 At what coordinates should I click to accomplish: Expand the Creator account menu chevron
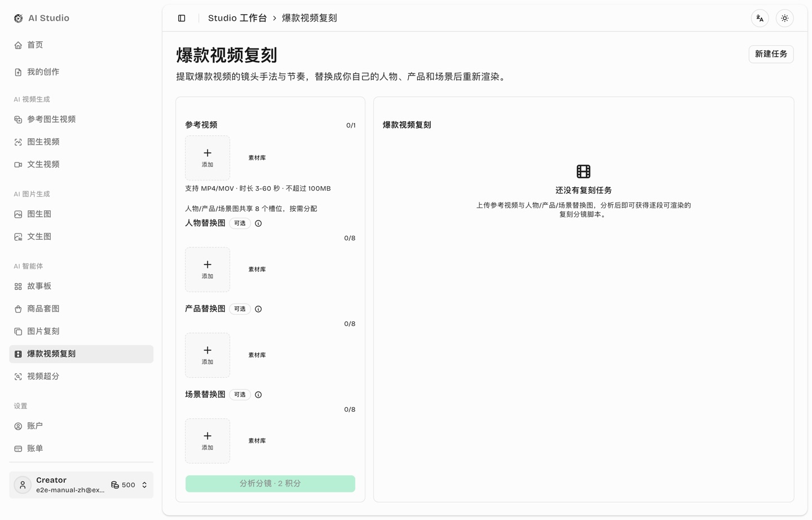coord(144,485)
